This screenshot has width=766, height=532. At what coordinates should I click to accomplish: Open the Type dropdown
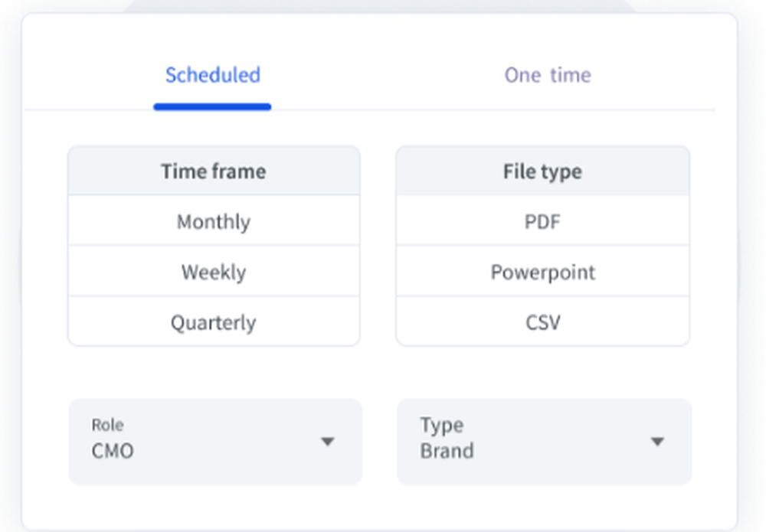(x=544, y=442)
